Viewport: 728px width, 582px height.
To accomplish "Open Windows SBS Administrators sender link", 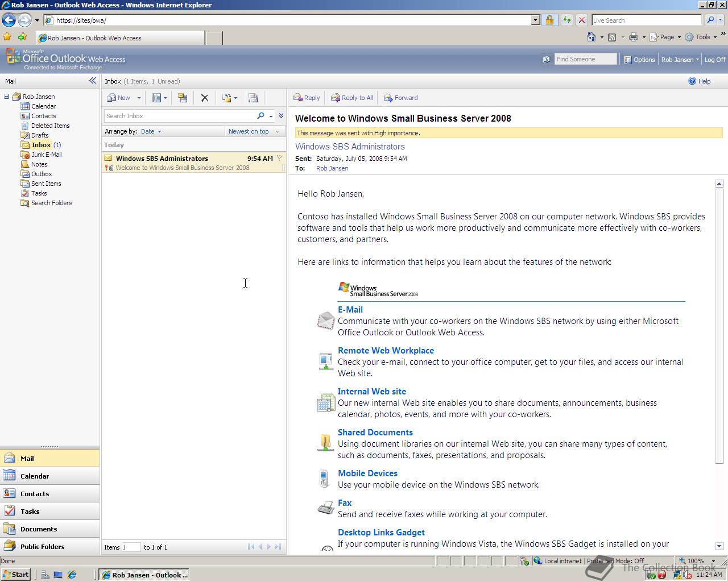I will coord(350,147).
